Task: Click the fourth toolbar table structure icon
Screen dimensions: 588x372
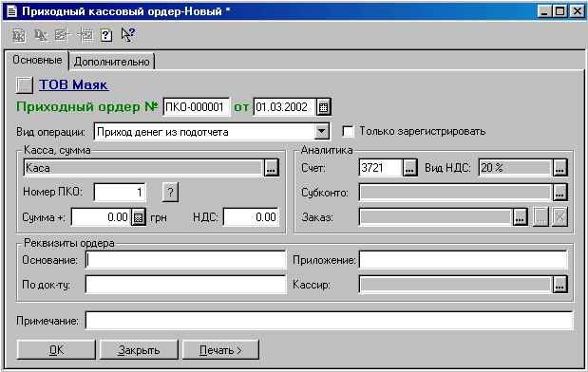Action: click(85, 36)
